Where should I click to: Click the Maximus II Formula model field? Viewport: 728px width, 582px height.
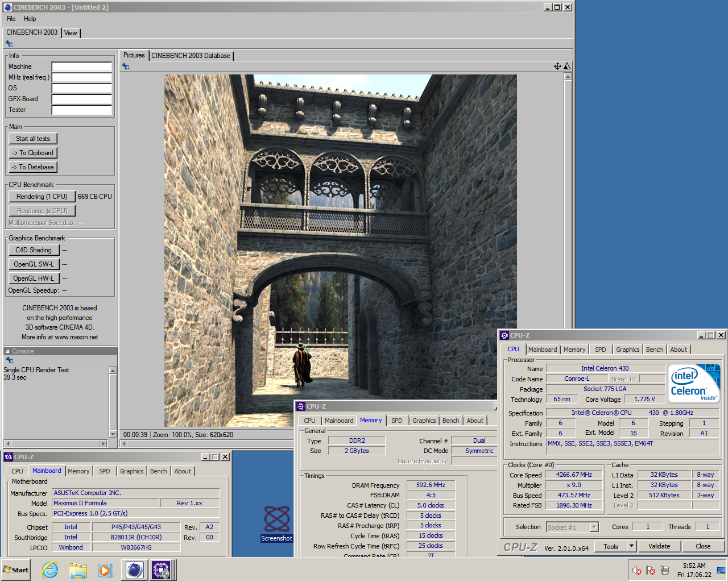coord(106,503)
